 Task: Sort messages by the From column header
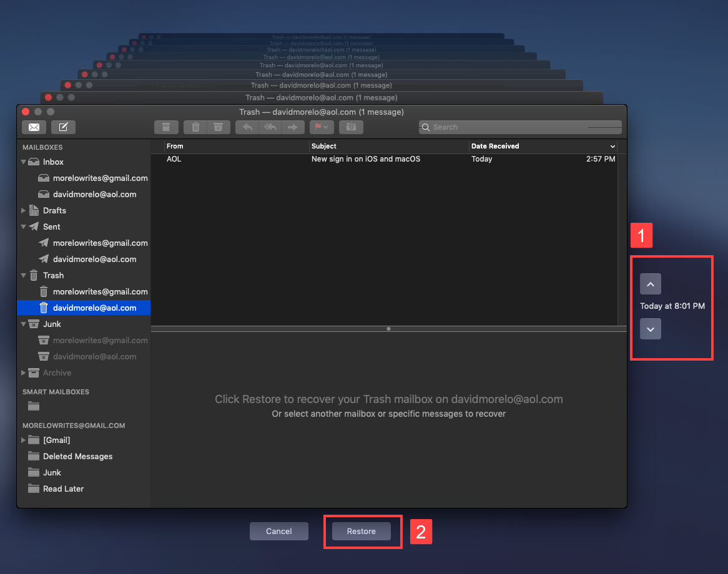point(175,146)
